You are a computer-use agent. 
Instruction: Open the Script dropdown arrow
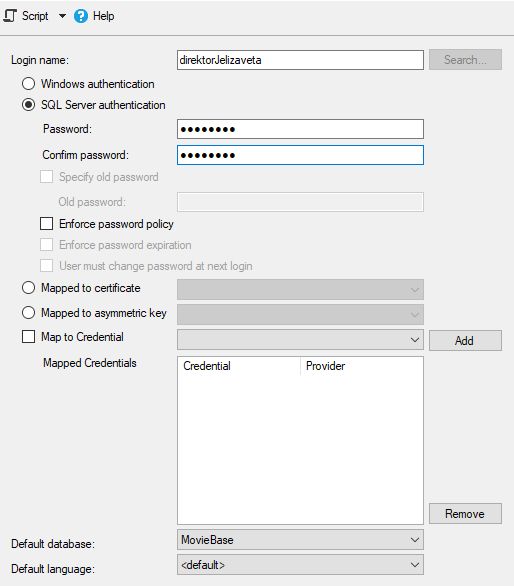[62, 16]
